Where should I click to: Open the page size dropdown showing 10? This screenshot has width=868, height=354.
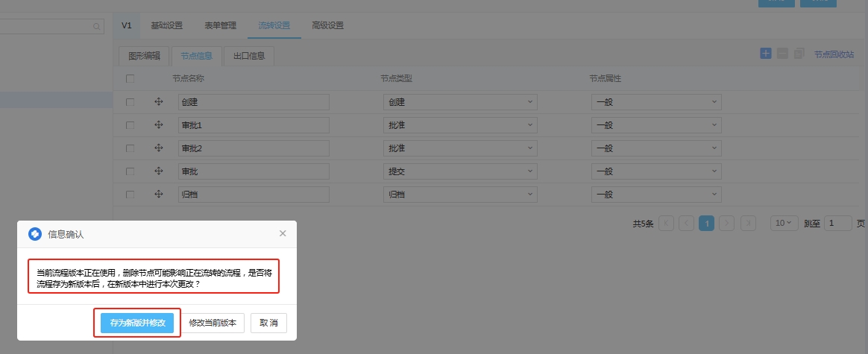[782, 223]
